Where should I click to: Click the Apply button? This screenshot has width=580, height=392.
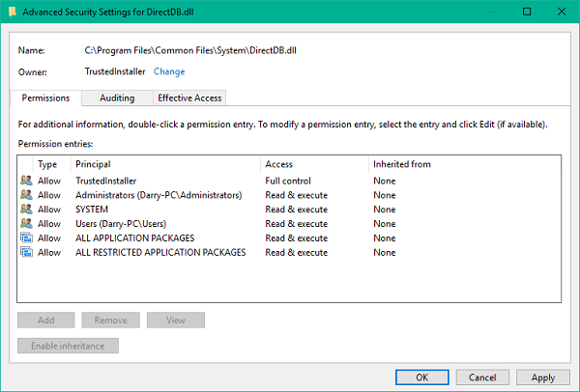pos(543,378)
